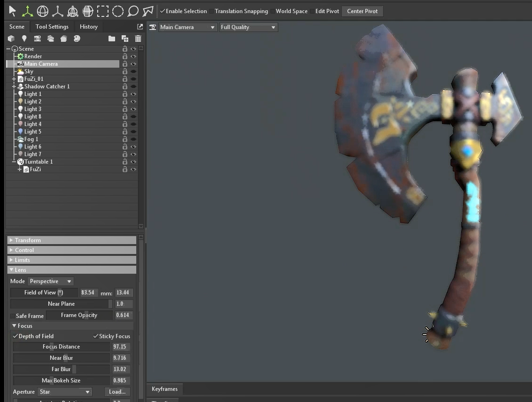Duplicate the selected scene object

[125, 39]
